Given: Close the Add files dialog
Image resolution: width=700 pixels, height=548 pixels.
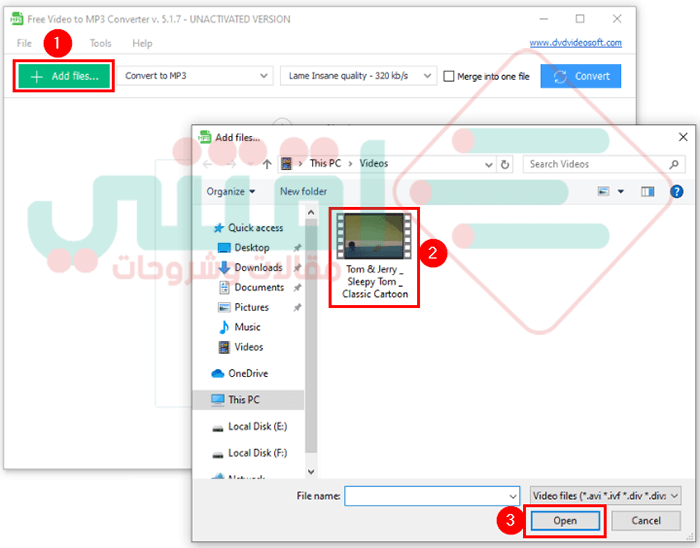Looking at the screenshot, I should 683,137.
